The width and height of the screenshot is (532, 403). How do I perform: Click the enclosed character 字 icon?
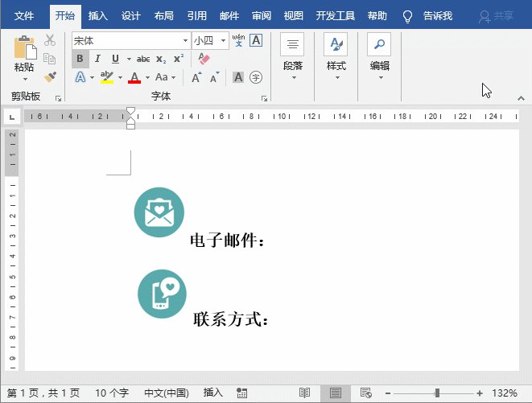coord(256,77)
